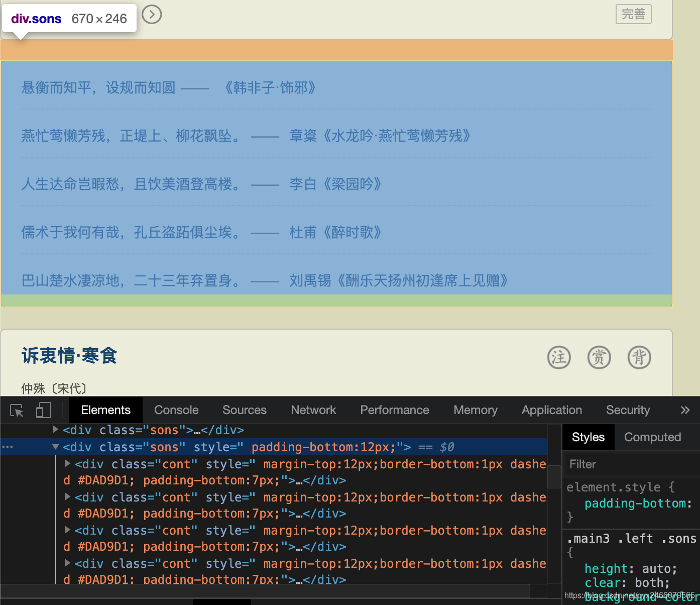This screenshot has width=700, height=605.
Task: Click the DOM tree vertical scrollbar thumb
Action: click(554, 476)
